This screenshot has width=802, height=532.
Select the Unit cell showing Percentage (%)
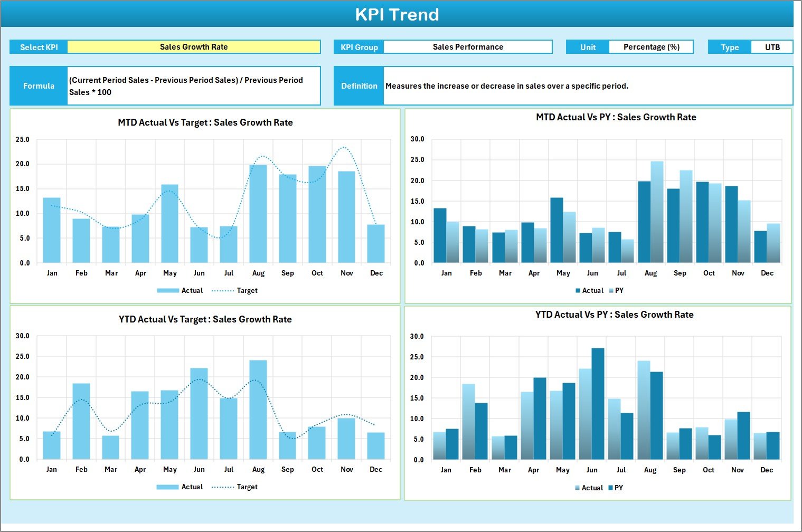(651, 47)
